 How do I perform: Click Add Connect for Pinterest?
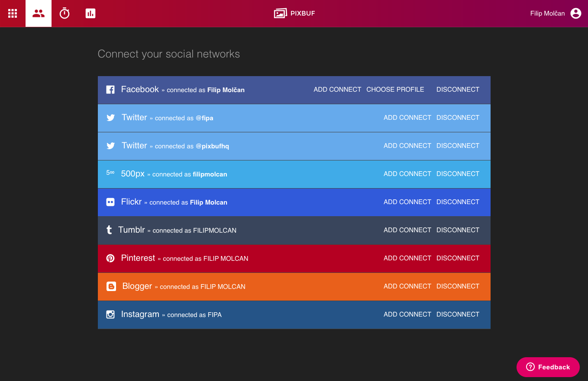pyautogui.click(x=407, y=258)
